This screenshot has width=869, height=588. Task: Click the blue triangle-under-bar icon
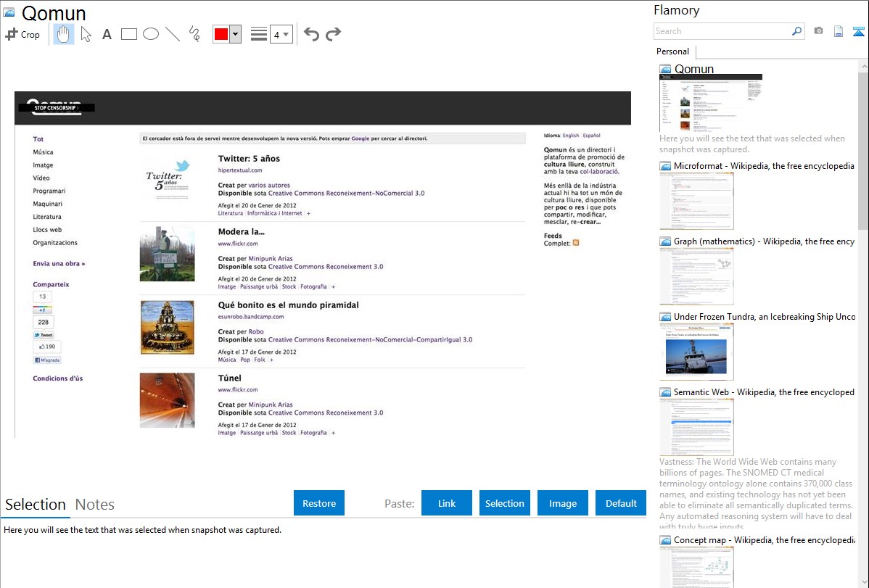tap(858, 31)
